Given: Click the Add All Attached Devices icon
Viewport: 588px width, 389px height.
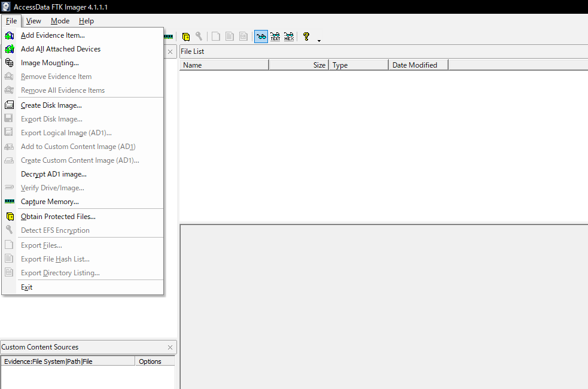Looking at the screenshot, I should [10, 49].
